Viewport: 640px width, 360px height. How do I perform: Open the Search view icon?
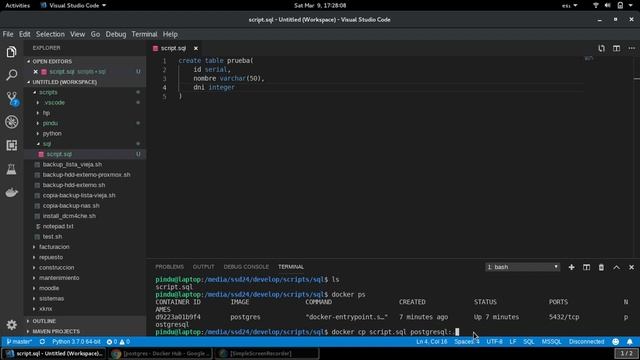(x=11, y=75)
